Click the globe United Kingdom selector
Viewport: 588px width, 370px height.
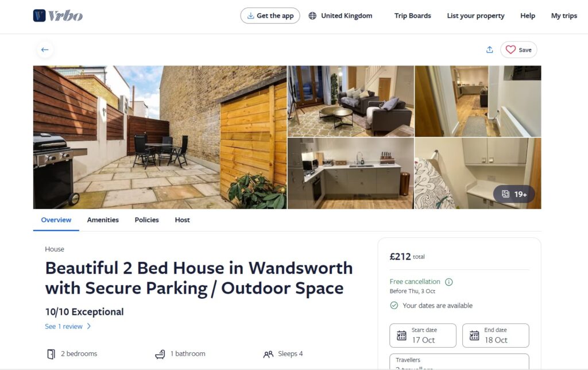pyautogui.click(x=341, y=16)
